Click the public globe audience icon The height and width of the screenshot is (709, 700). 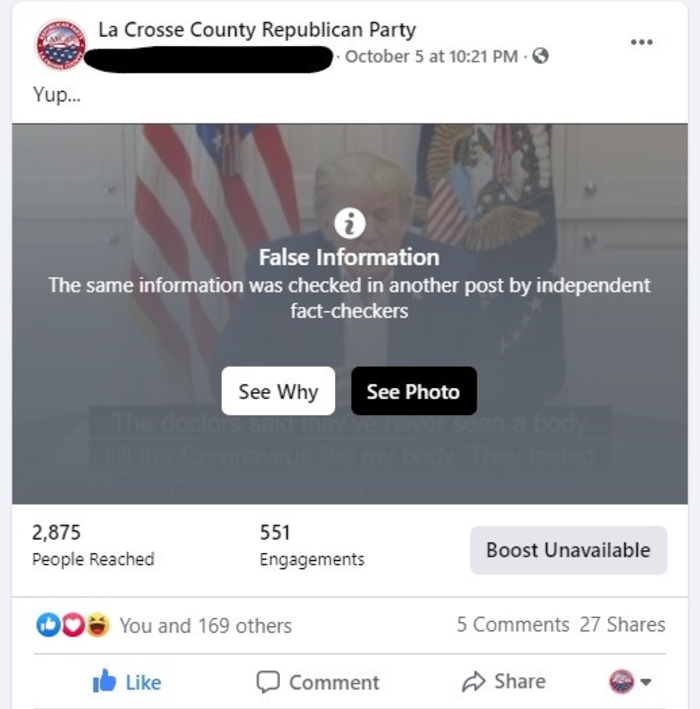pos(541,56)
